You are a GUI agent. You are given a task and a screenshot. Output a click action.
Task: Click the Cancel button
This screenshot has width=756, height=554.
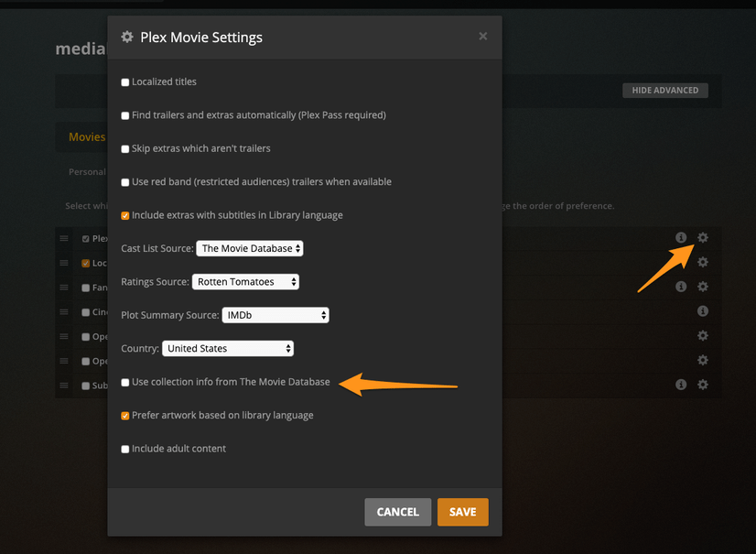click(x=397, y=512)
